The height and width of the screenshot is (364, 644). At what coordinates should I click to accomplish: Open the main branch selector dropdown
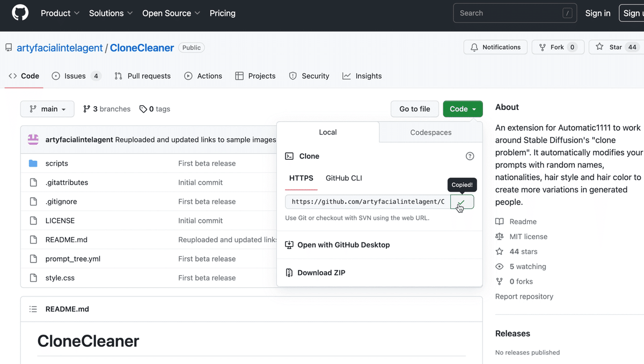coord(49,109)
